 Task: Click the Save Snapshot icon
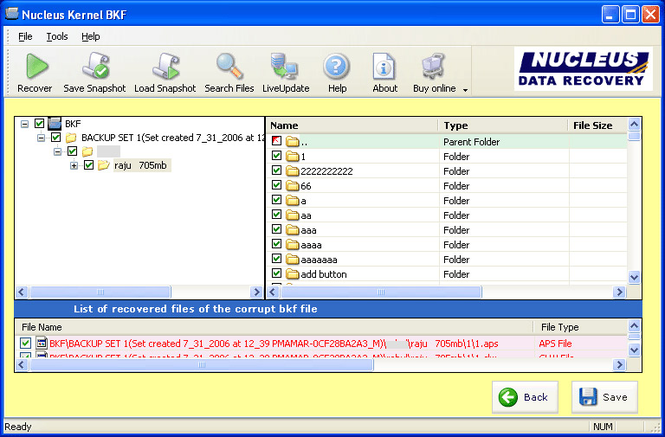click(x=95, y=66)
